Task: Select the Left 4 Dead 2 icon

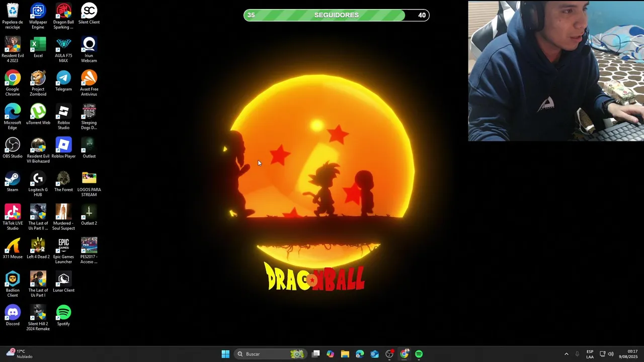Action: (38, 248)
